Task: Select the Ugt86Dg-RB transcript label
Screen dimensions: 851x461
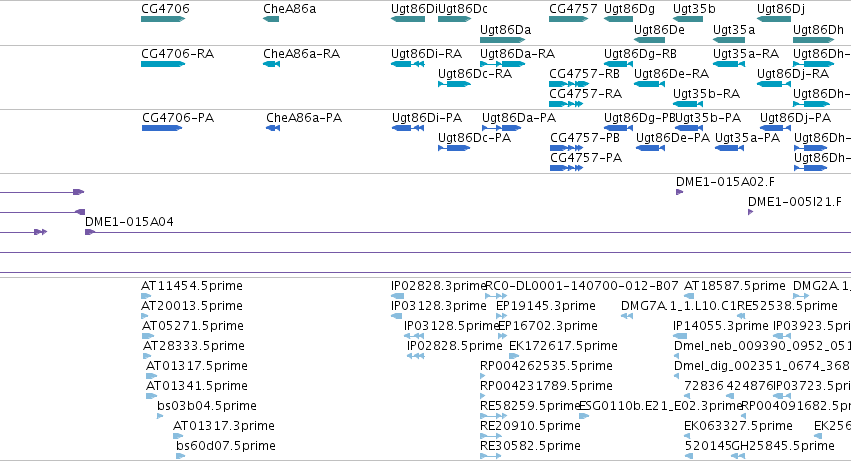Action: coord(640,54)
